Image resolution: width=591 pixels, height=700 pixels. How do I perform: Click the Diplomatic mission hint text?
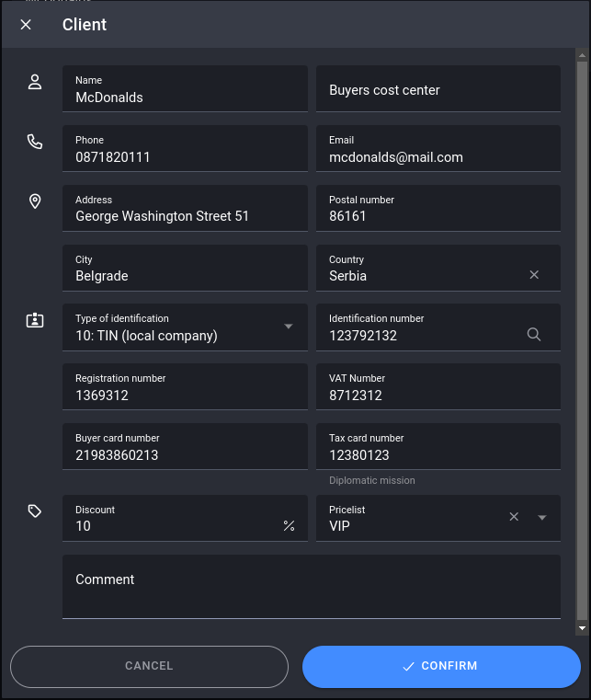click(372, 480)
